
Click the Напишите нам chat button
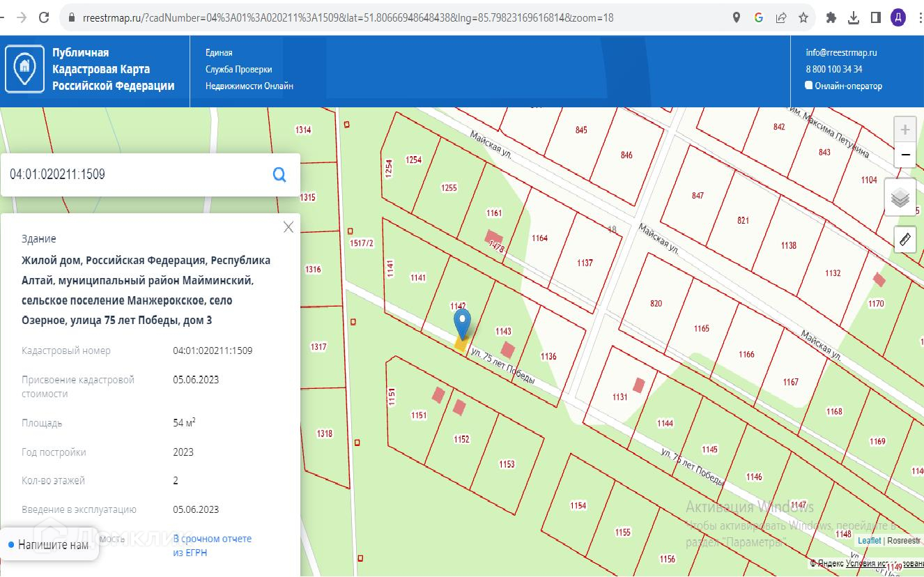[49, 544]
